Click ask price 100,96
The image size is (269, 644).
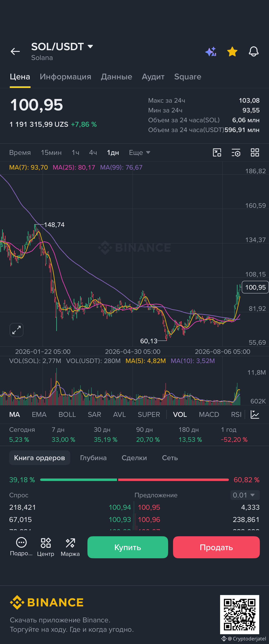coord(149,520)
